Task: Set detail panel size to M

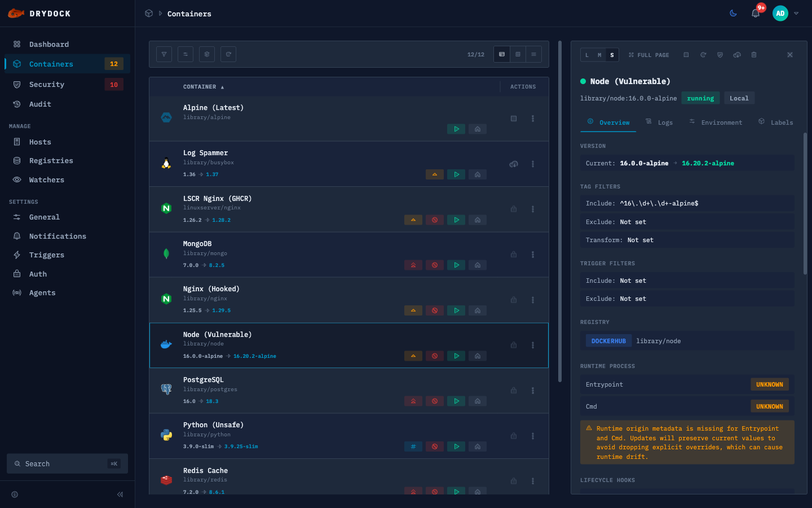Action: (x=599, y=55)
